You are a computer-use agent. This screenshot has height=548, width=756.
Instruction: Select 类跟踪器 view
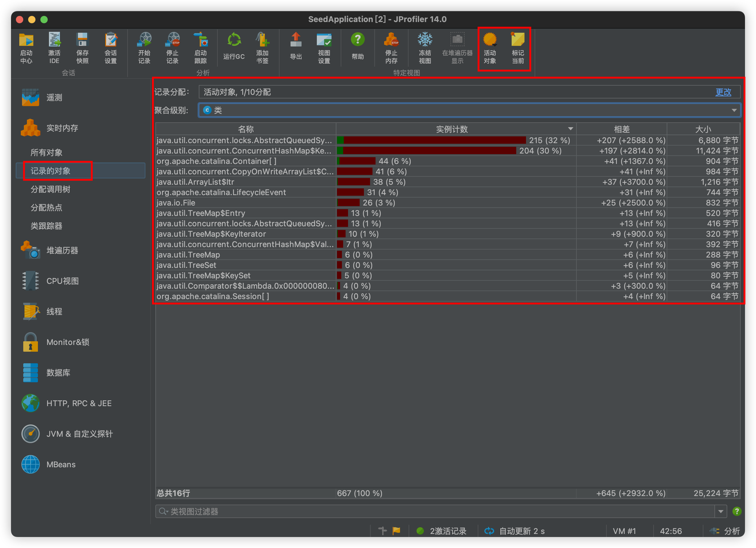(46, 226)
